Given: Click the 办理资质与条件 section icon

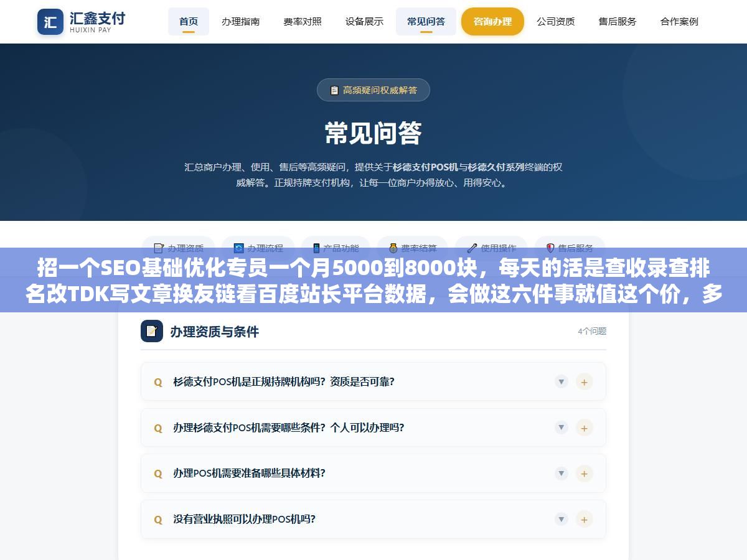Looking at the screenshot, I should (x=152, y=331).
